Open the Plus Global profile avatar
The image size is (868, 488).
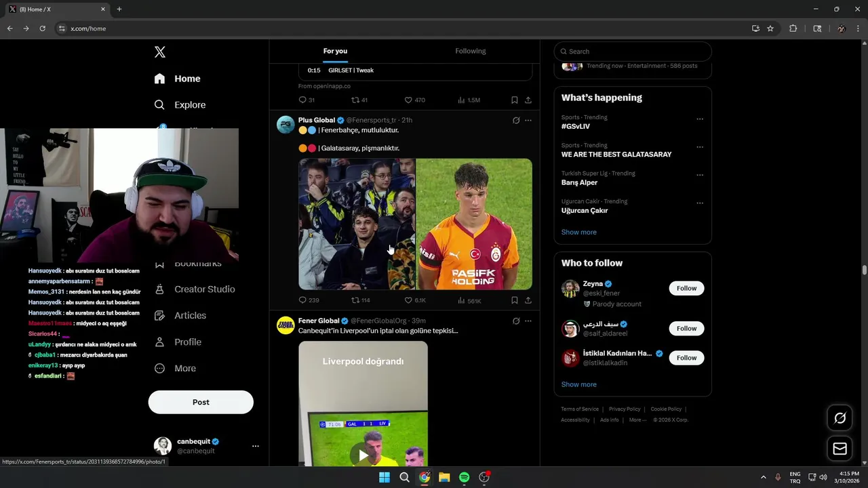[285, 125]
